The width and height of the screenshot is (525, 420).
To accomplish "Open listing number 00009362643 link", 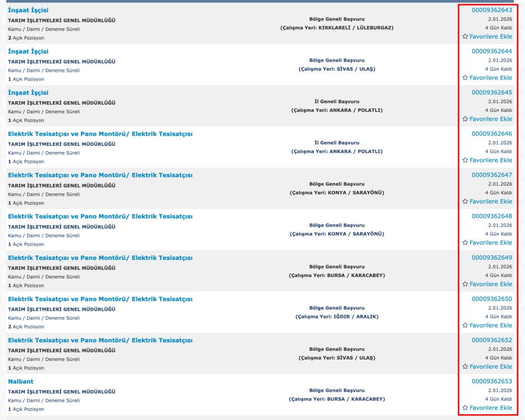I will pyautogui.click(x=492, y=10).
